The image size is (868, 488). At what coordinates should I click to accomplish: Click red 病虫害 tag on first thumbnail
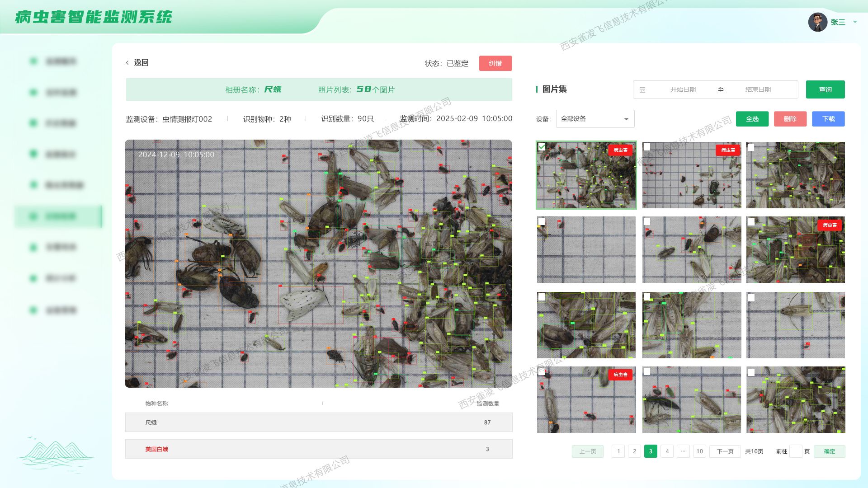[620, 150]
